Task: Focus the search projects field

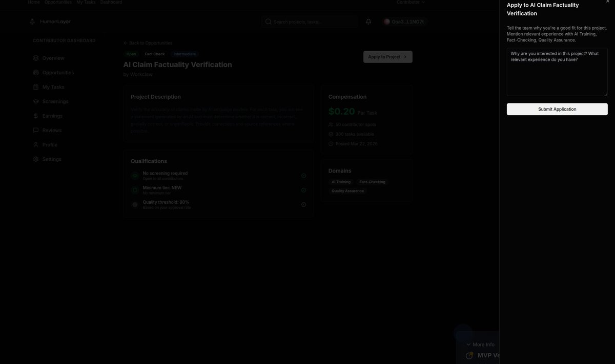Action: click(310, 22)
